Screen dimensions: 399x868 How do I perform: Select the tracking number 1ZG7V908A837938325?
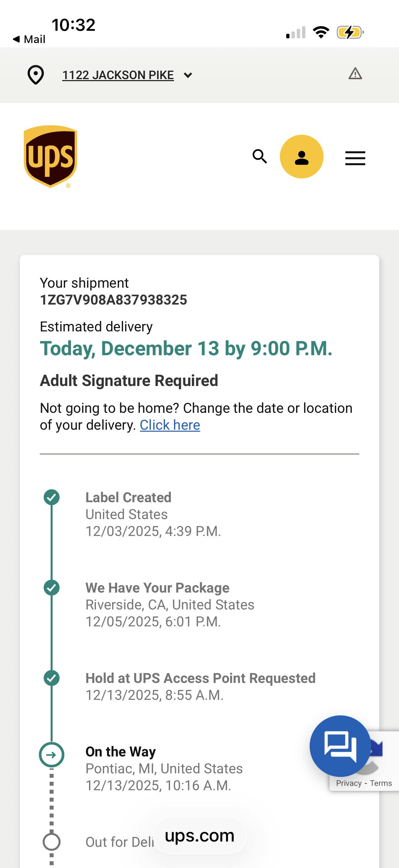point(113,300)
